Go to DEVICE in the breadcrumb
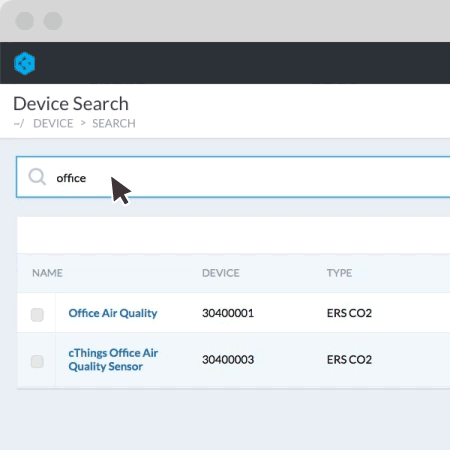The image size is (450, 450). coord(53,124)
